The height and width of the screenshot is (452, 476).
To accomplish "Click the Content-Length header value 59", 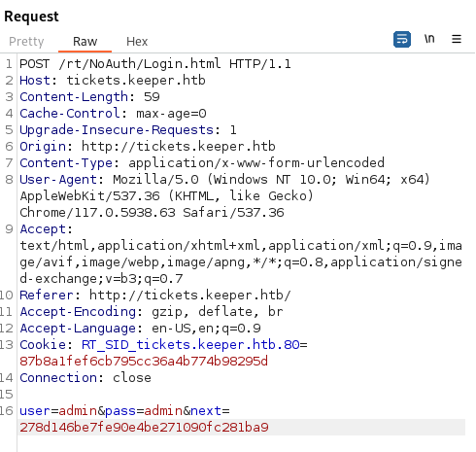I will (152, 96).
